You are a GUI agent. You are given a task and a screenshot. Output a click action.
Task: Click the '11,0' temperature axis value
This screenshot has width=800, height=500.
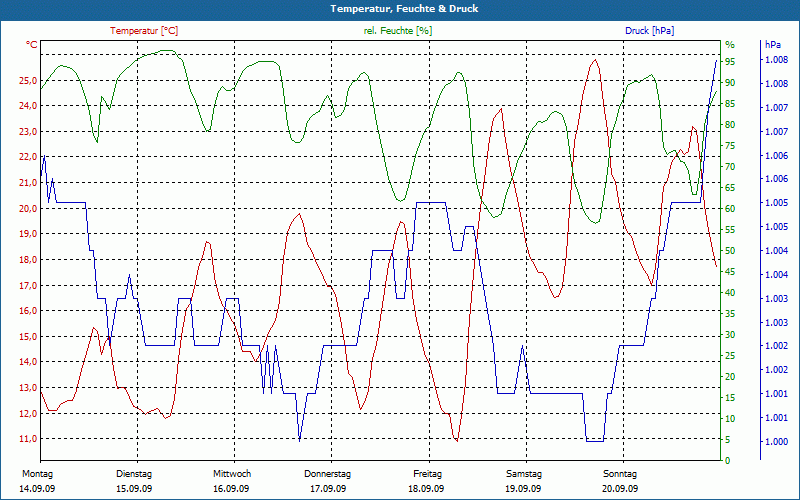(x=28, y=439)
